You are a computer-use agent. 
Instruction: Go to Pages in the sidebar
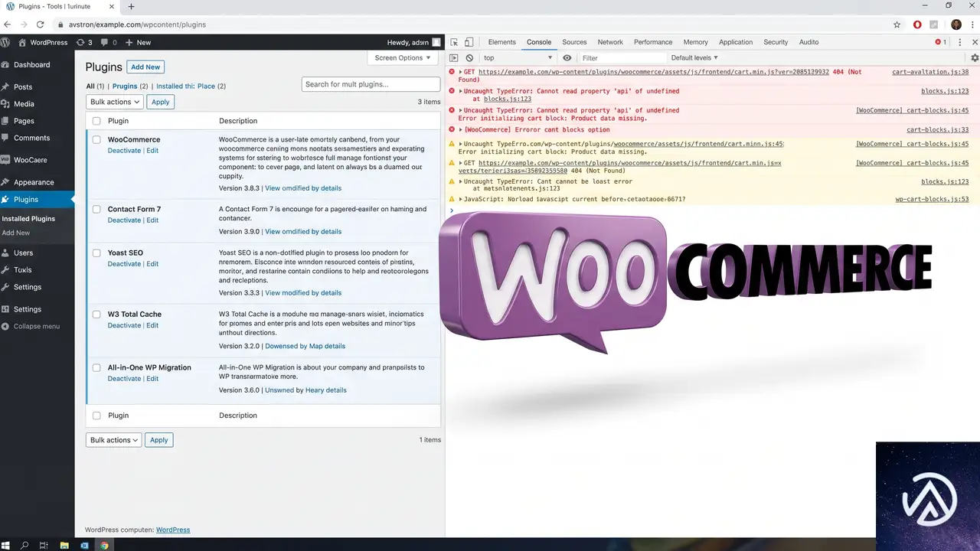(24, 121)
